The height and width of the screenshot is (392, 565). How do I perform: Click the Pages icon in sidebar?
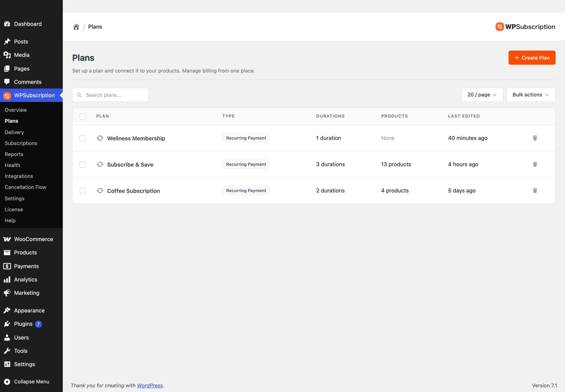click(7, 69)
